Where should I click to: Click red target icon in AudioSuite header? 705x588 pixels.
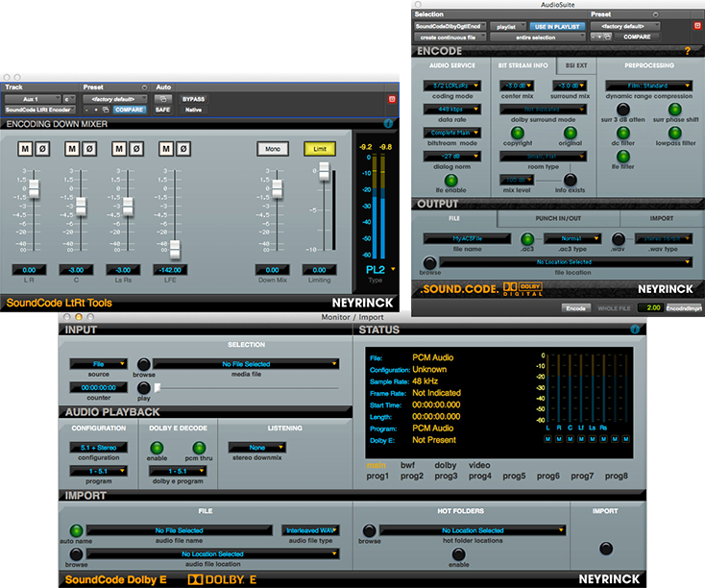pos(698,26)
